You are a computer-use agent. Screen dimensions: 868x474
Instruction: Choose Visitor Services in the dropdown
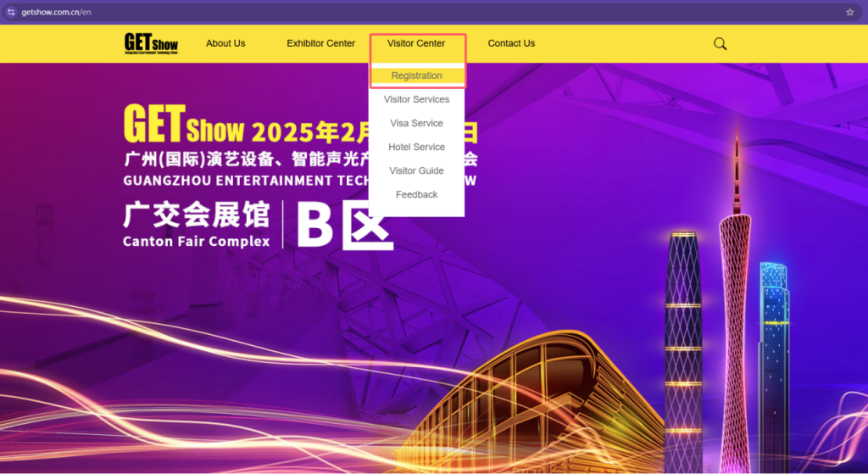point(416,99)
